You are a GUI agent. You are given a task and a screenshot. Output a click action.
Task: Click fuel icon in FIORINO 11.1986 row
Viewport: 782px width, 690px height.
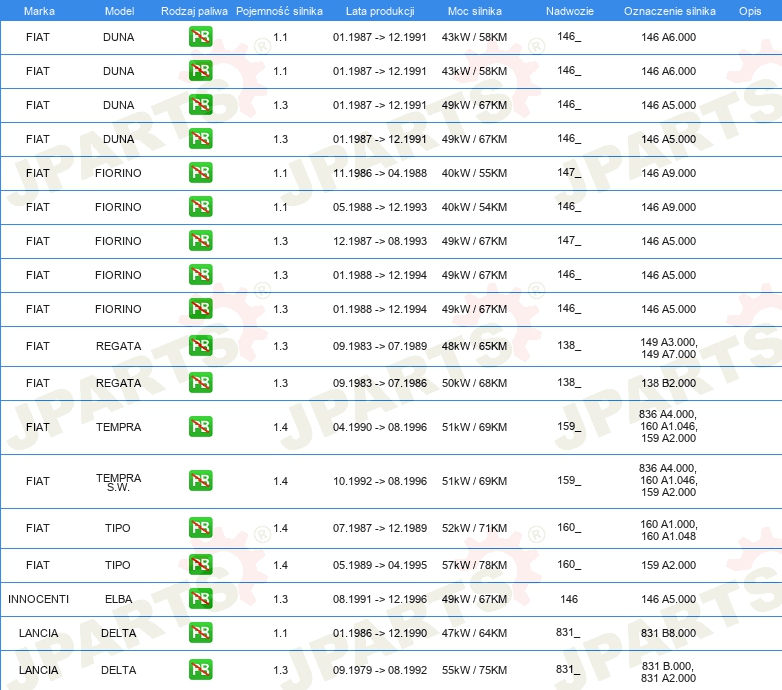coord(200,172)
